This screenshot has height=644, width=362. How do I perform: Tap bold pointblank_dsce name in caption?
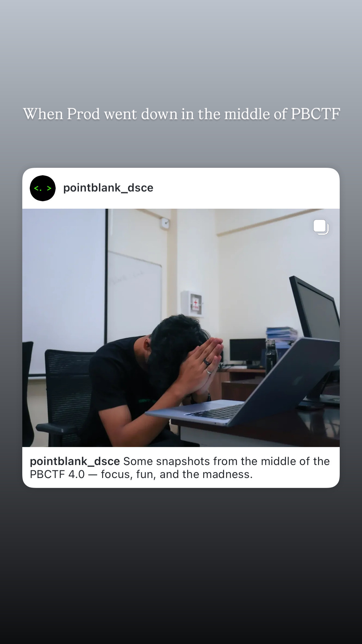pos(75,461)
